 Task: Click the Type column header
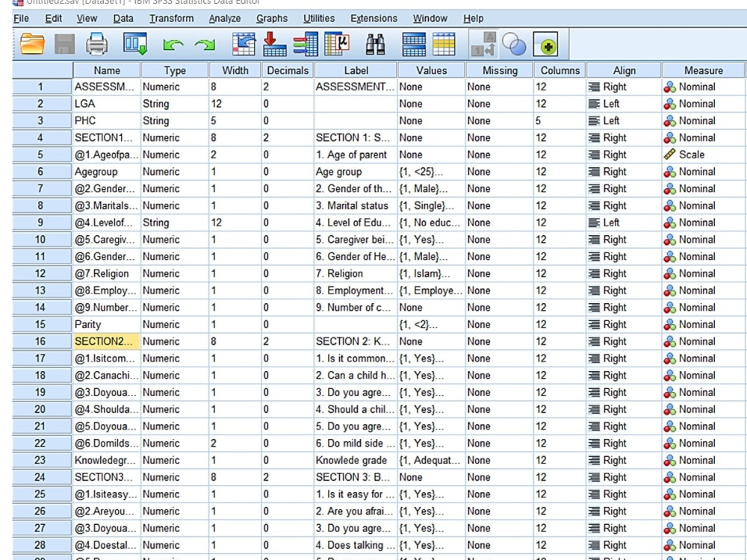click(175, 70)
